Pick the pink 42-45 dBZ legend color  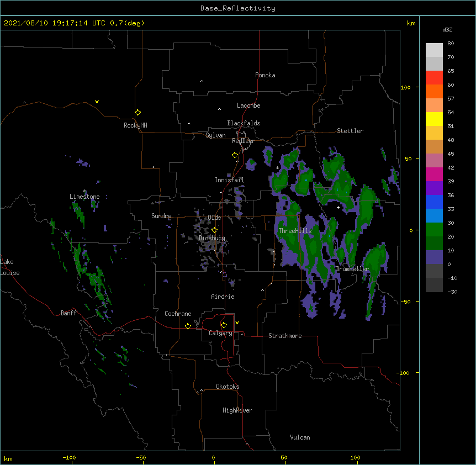tap(434, 161)
